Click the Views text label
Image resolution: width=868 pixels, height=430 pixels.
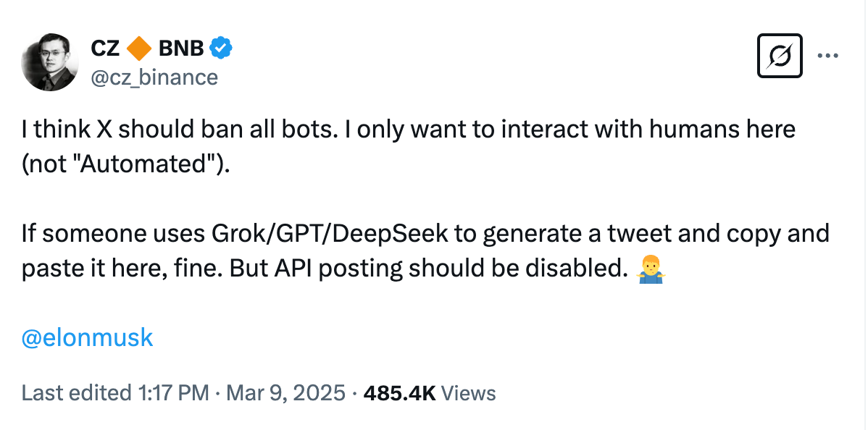(468, 392)
